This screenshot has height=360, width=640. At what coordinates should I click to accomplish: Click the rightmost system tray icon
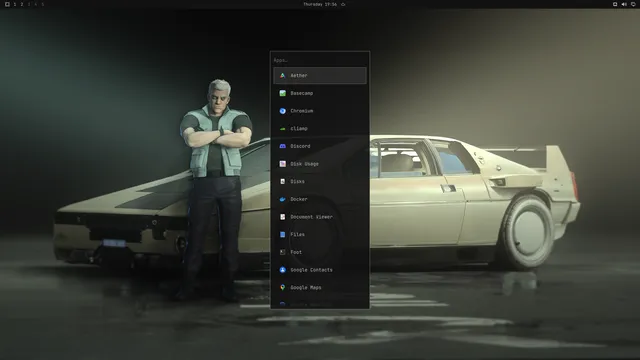(633, 4)
